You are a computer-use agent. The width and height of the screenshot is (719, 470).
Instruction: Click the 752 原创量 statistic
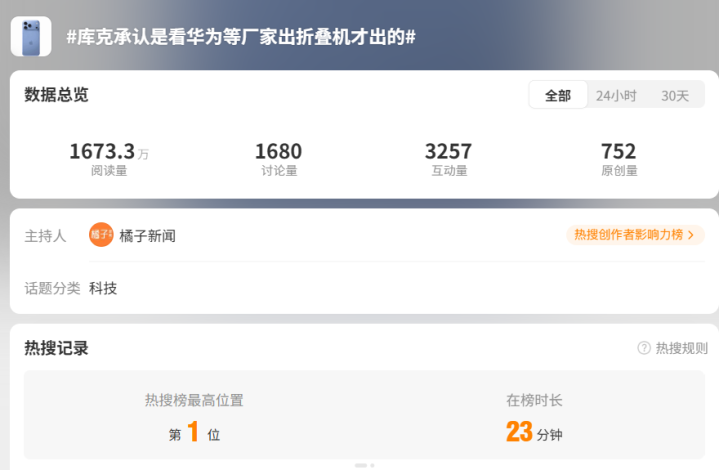click(619, 159)
